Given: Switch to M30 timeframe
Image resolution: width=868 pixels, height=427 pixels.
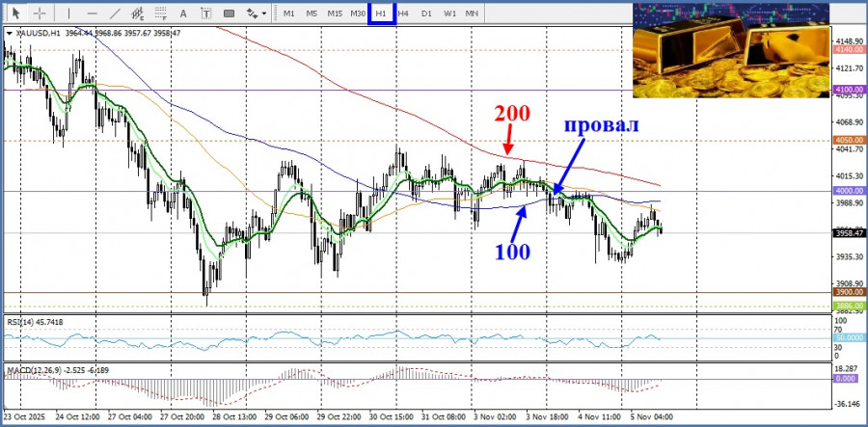Looking at the screenshot, I should (358, 13).
